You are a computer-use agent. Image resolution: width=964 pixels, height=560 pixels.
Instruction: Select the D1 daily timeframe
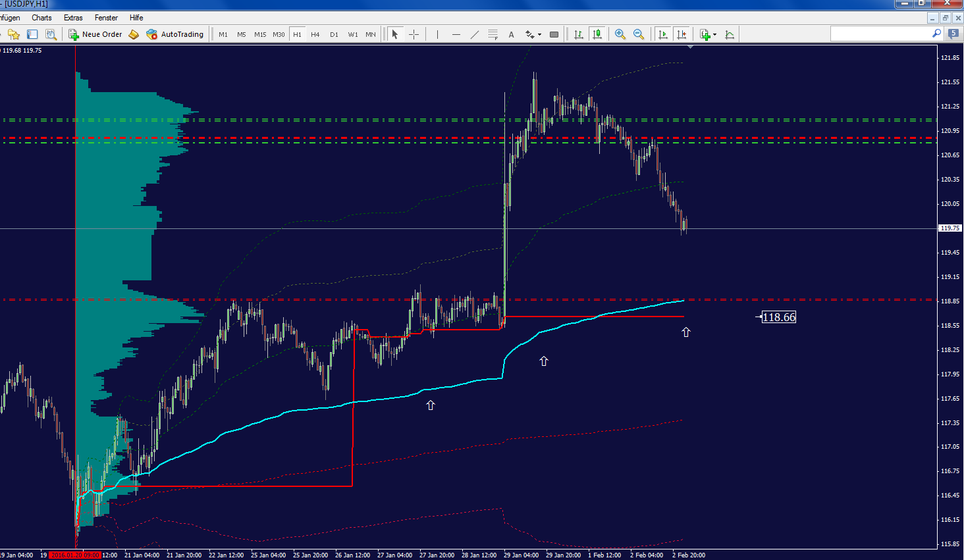pyautogui.click(x=334, y=34)
